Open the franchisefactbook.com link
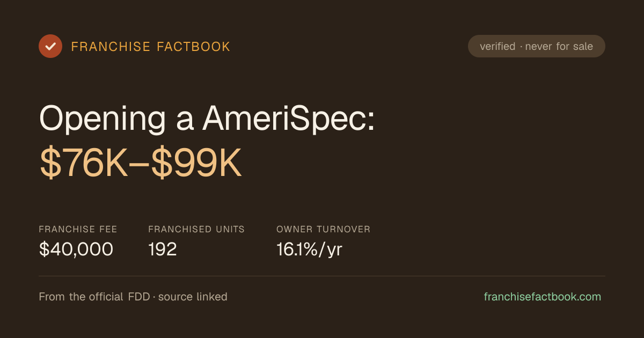The width and height of the screenshot is (644, 338). point(543,297)
